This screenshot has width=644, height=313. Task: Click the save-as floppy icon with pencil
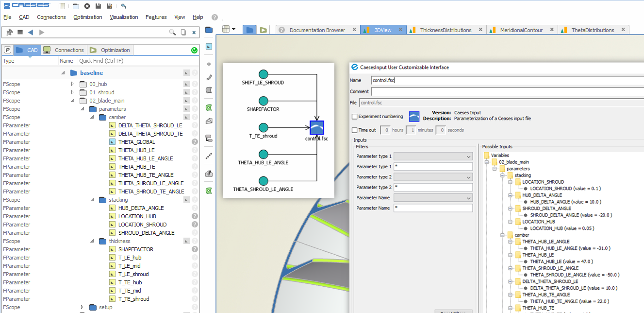coord(110,6)
